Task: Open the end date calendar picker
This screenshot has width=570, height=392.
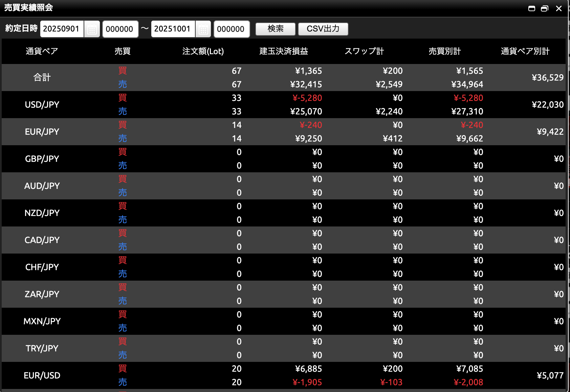Action: (203, 29)
